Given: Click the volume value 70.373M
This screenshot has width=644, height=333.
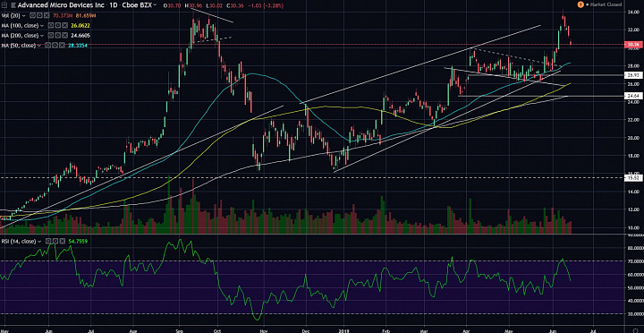Looking at the screenshot, I should 63,15.
